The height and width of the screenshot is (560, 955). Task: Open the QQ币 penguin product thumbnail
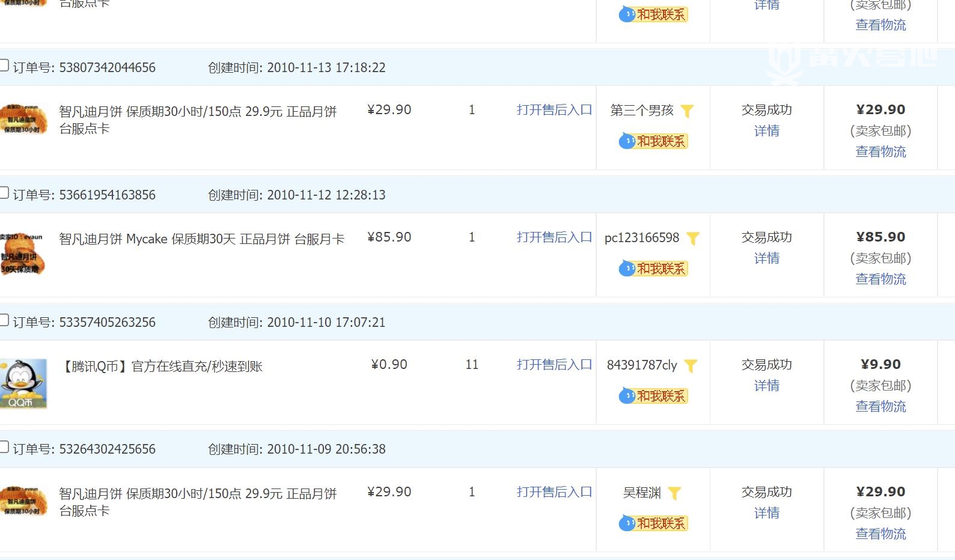(x=23, y=384)
